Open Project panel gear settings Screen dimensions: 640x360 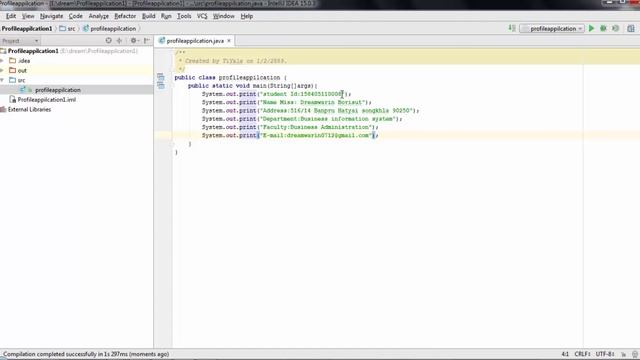133,40
